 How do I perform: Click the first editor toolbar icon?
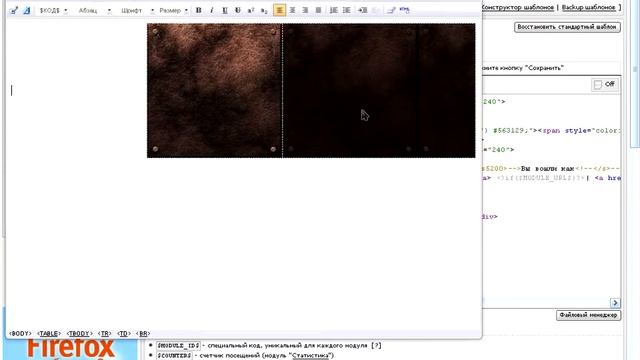(13, 11)
